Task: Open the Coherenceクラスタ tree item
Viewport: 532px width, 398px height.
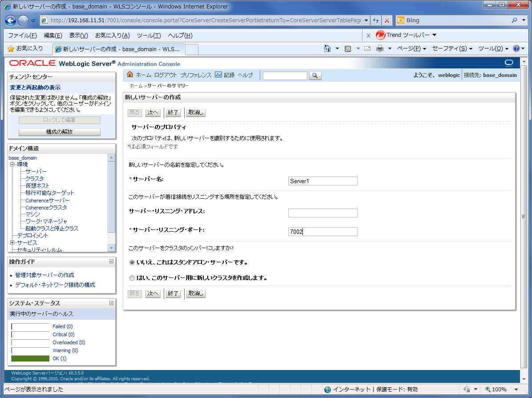Action: (x=46, y=207)
